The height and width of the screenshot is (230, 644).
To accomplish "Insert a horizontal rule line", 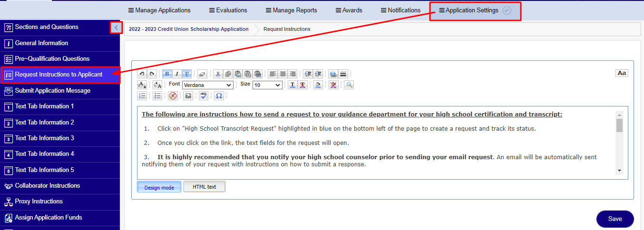I will tap(343, 74).
